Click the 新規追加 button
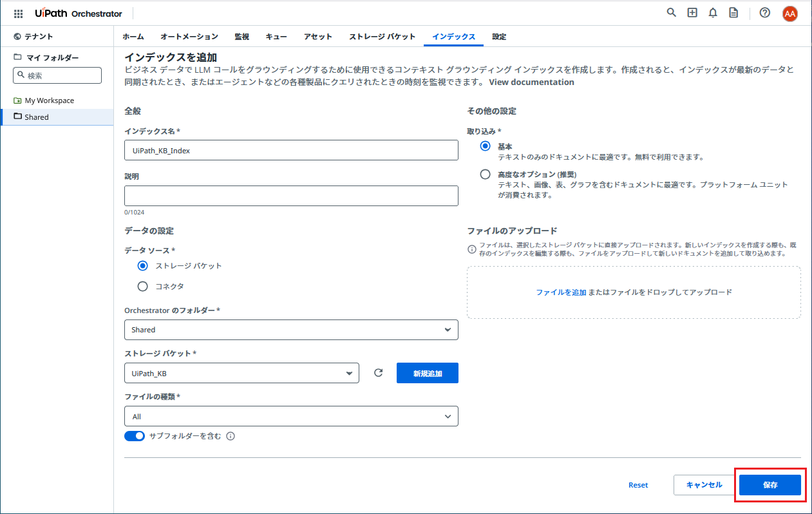Viewport: 812px width, 514px height. tap(428, 373)
